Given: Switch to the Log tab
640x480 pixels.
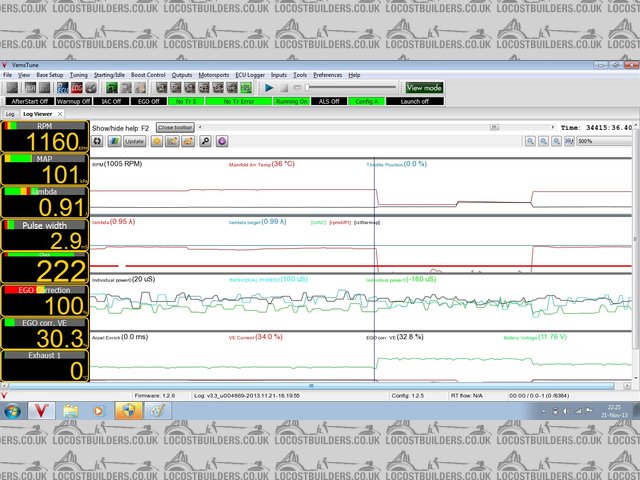Looking at the screenshot, I should coord(10,115).
